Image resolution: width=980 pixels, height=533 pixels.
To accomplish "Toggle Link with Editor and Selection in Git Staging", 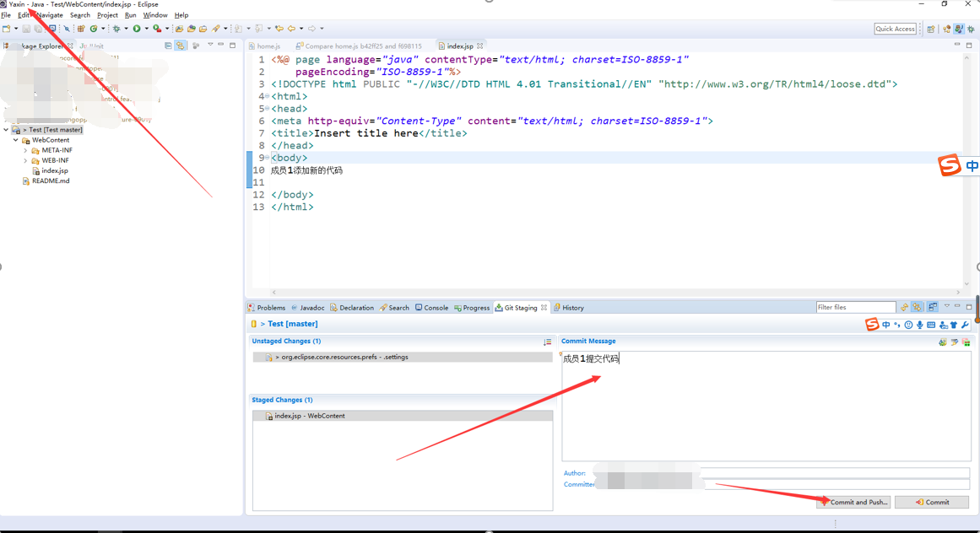I will [x=917, y=307].
